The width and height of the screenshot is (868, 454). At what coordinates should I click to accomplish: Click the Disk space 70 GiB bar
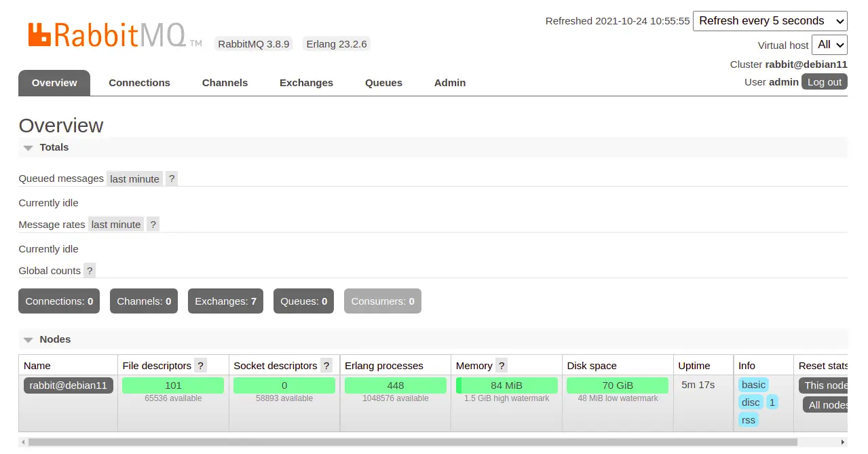point(618,385)
